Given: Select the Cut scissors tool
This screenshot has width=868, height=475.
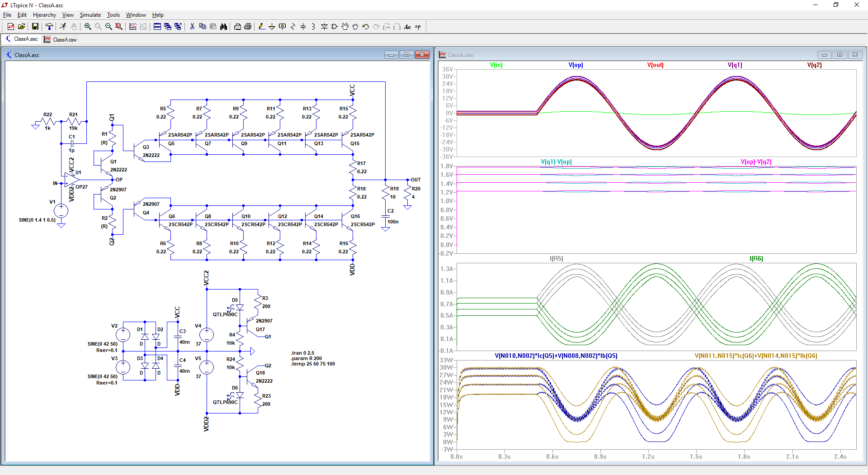Looking at the screenshot, I should 192,27.
